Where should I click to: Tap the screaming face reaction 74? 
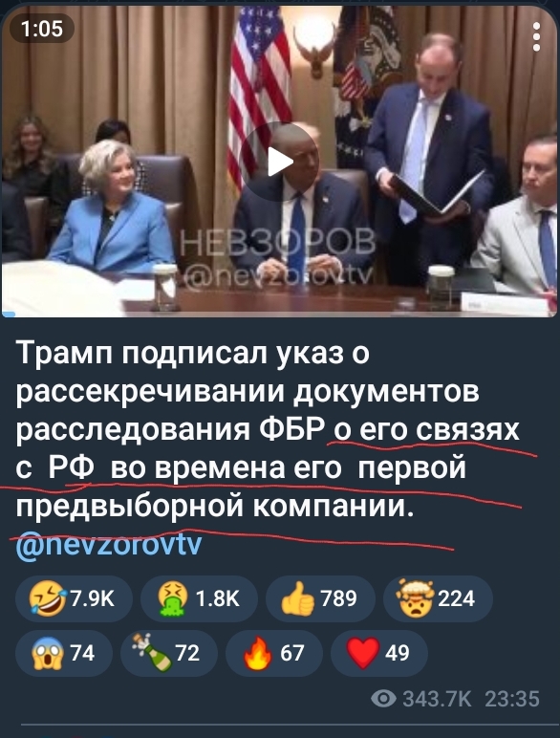tap(64, 653)
